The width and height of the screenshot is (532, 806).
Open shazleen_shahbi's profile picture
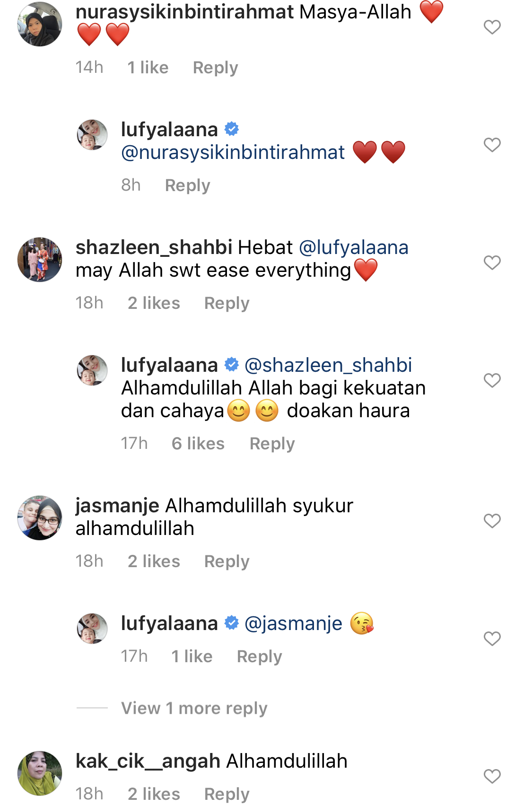[40, 260]
